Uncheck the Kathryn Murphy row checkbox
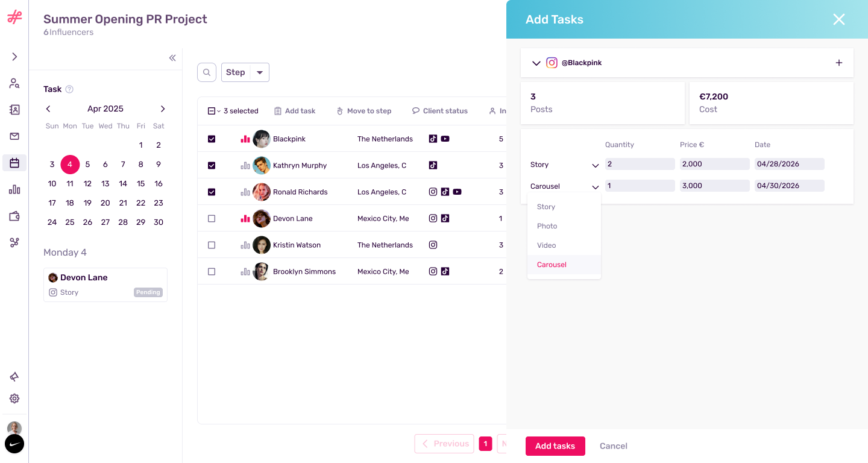Image resolution: width=868 pixels, height=463 pixels. tap(212, 165)
